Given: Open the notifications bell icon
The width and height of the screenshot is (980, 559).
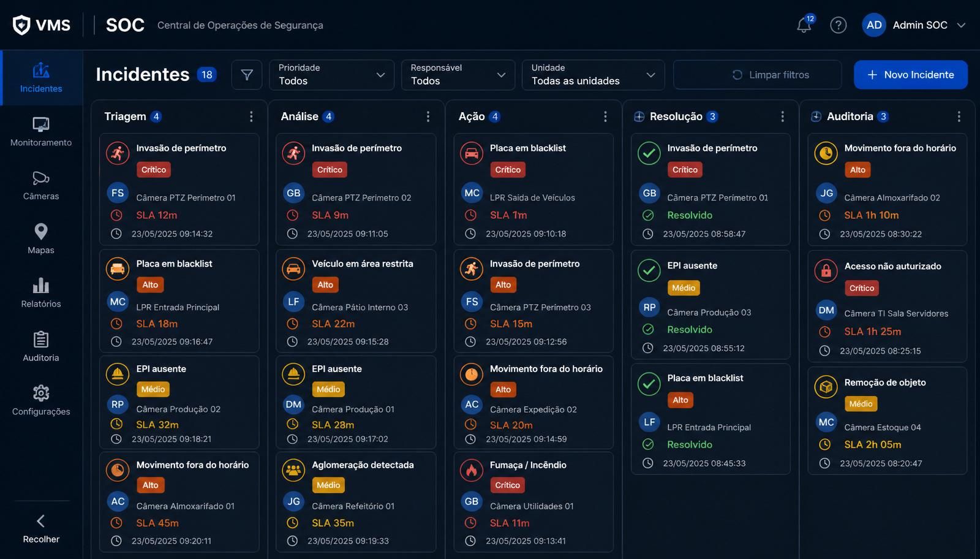Looking at the screenshot, I should click(x=804, y=25).
